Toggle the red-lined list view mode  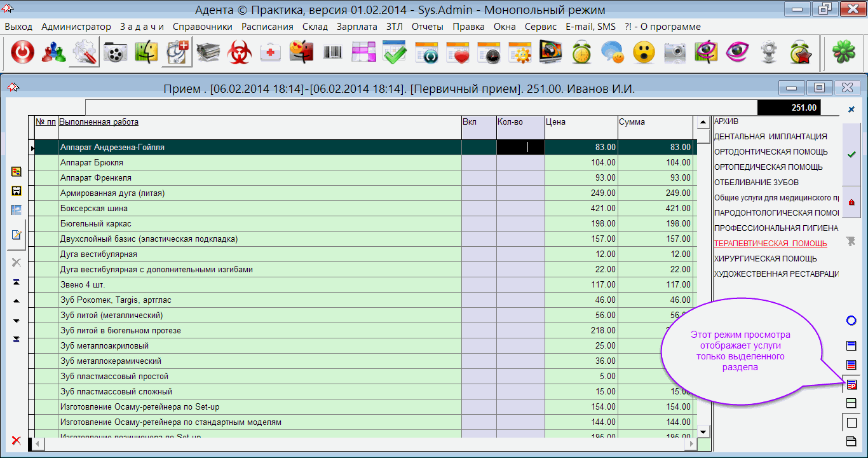point(851,365)
